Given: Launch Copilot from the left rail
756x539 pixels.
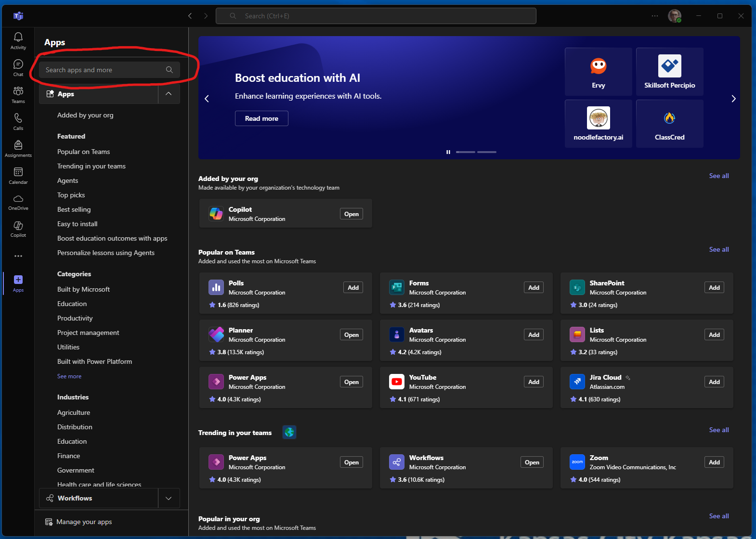Looking at the screenshot, I should click(18, 230).
